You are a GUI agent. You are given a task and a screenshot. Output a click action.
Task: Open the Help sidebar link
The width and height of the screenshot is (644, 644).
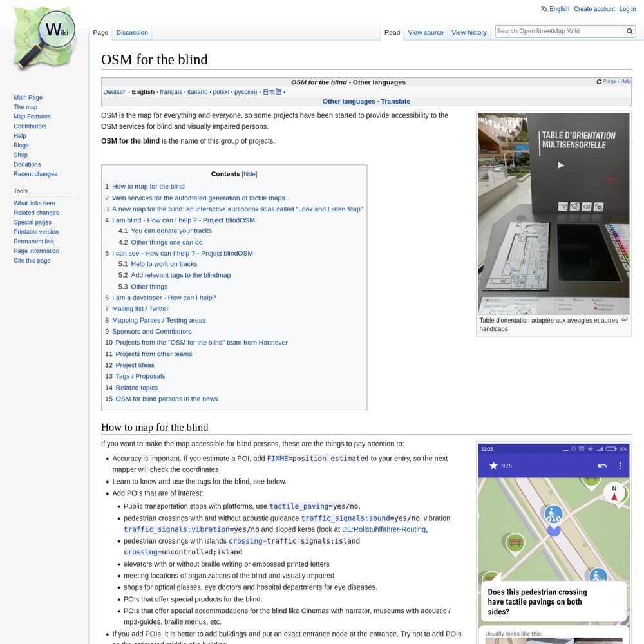point(20,135)
